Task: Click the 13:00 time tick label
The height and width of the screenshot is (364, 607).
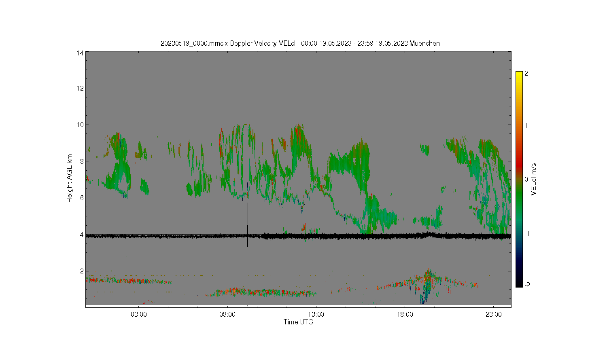Action: pos(316,314)
